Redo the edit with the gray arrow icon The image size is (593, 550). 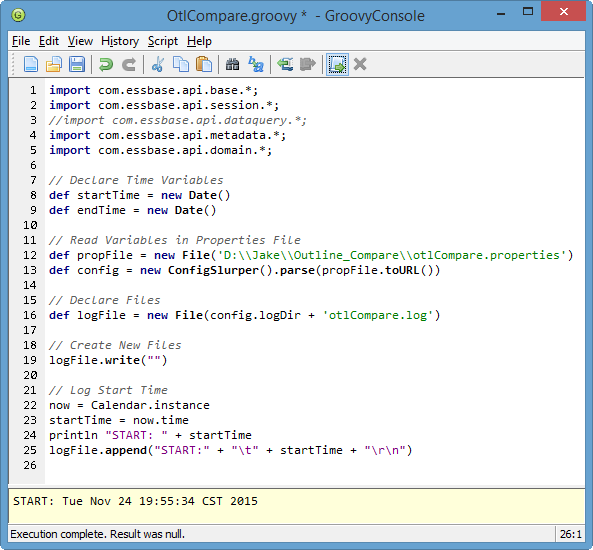tap(129, 64)
